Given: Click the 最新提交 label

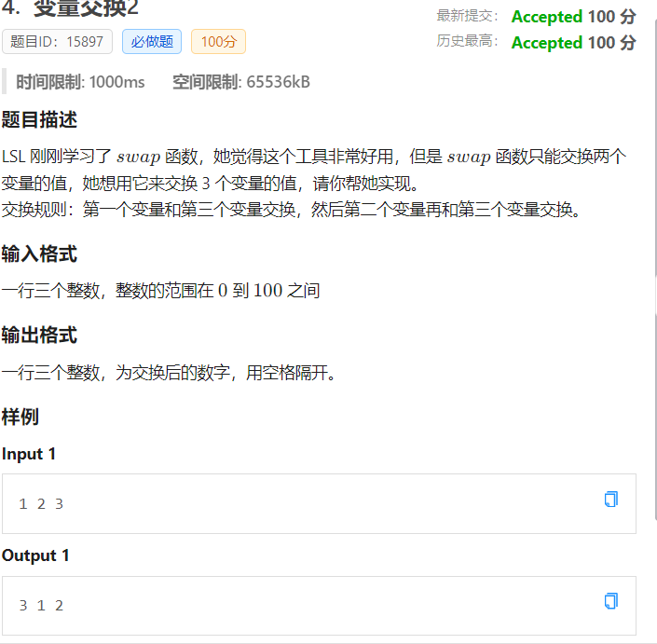Looking at the screenshot, I should 467,16.
